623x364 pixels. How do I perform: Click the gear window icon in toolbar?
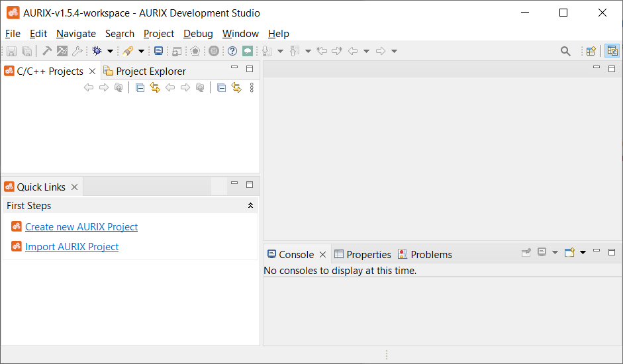point(177,51)
